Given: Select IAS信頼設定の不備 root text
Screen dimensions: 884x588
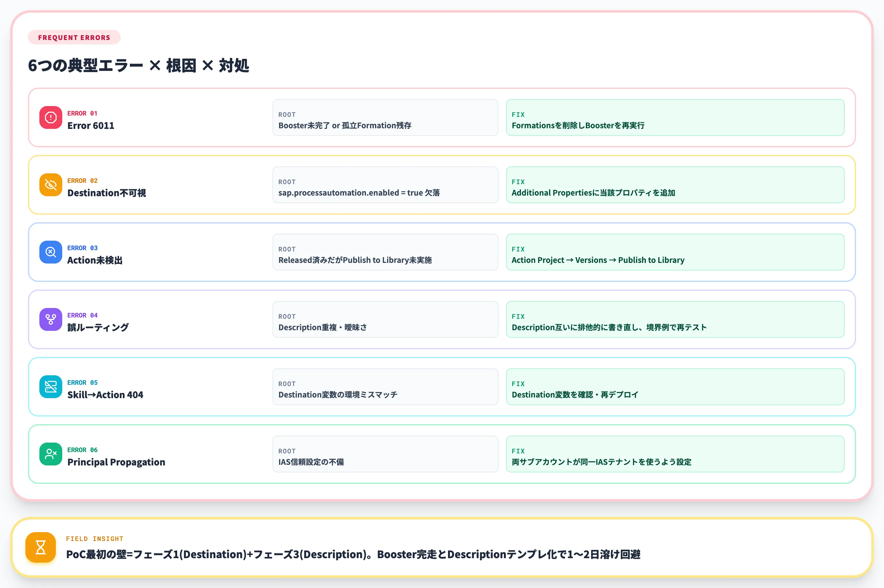Looking at the screenshot, I should pyautogui.click(x=311, y=462).
